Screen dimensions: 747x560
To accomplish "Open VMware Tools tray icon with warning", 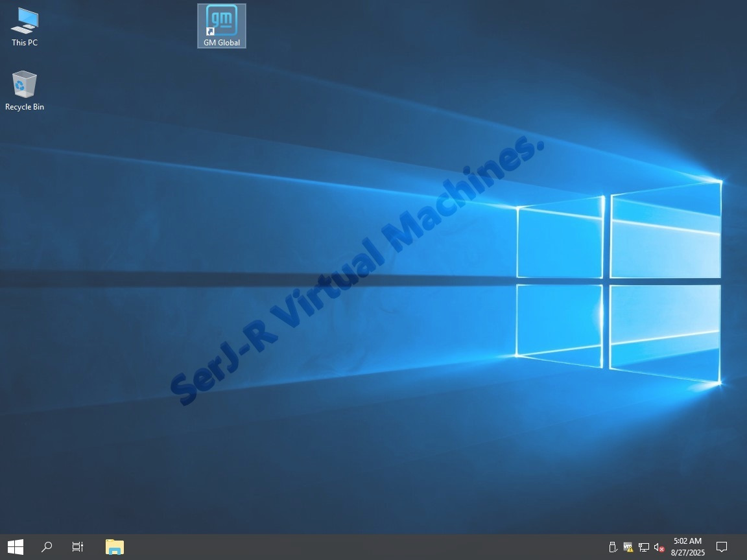I will 628,547.
